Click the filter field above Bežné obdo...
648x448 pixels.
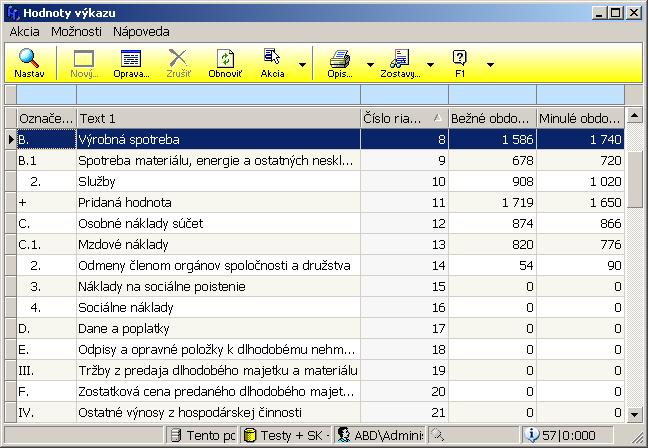pos(492,95)
